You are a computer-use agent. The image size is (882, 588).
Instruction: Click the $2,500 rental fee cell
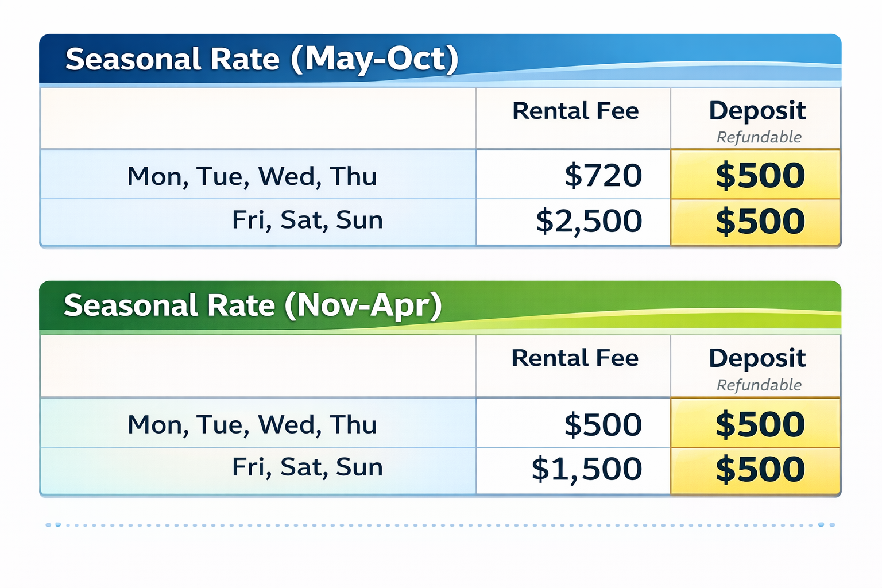pos(589,221)
